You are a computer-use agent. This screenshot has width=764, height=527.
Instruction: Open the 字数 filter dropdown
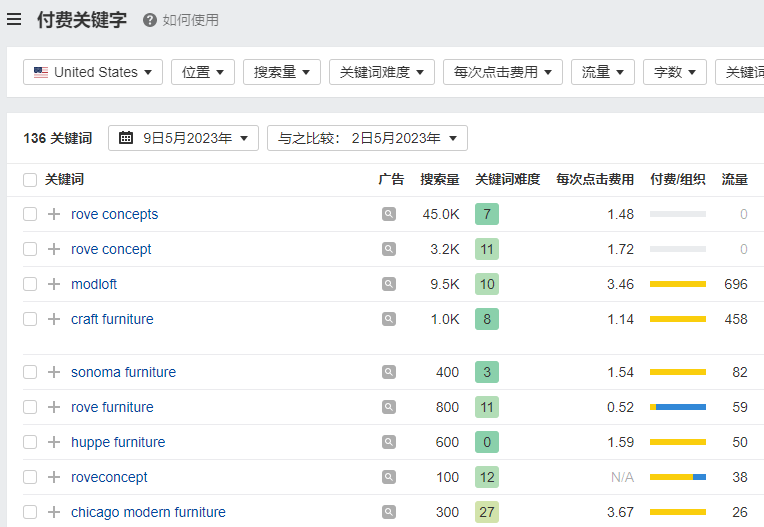(x=675, y=72)
